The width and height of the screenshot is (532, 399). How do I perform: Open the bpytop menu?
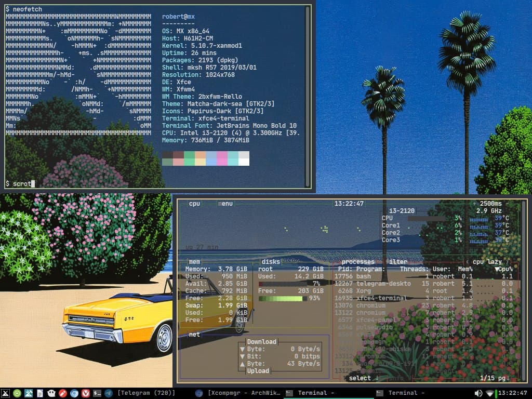pos(225,204)
